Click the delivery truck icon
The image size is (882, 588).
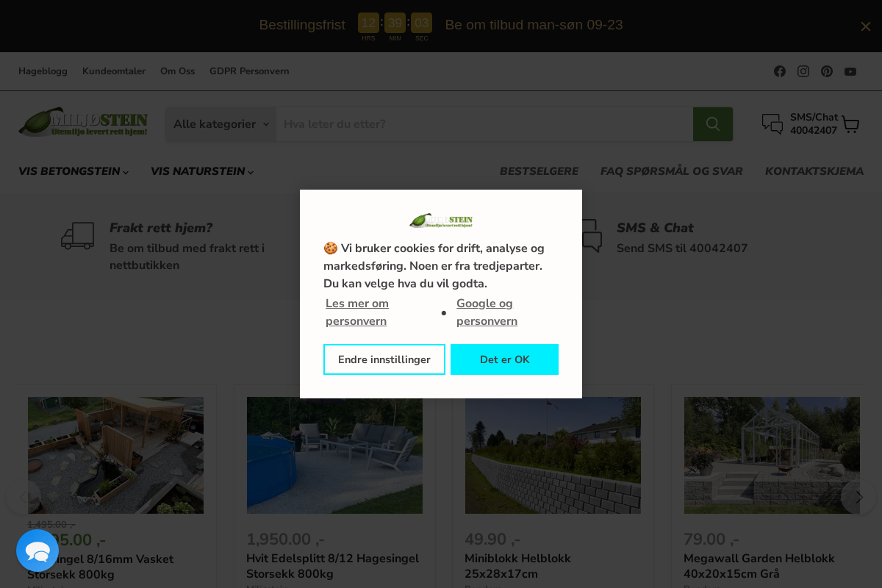pos(77,236)
